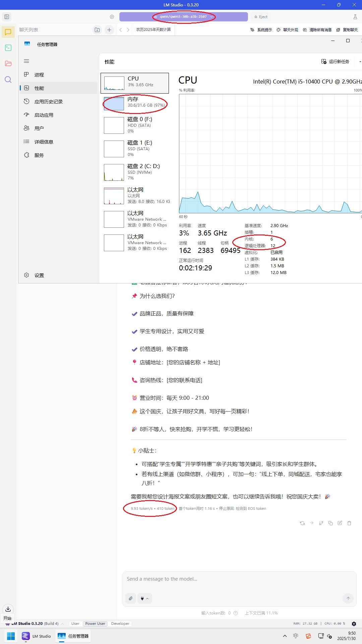
Task: Collapse the Task Manager hamburger navigation menu
Action: (26, 61)
